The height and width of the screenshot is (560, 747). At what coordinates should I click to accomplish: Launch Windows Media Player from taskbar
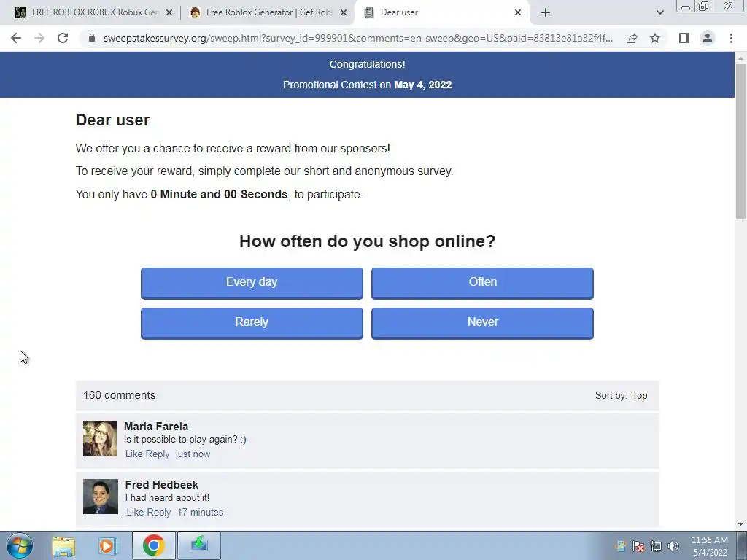108,545
